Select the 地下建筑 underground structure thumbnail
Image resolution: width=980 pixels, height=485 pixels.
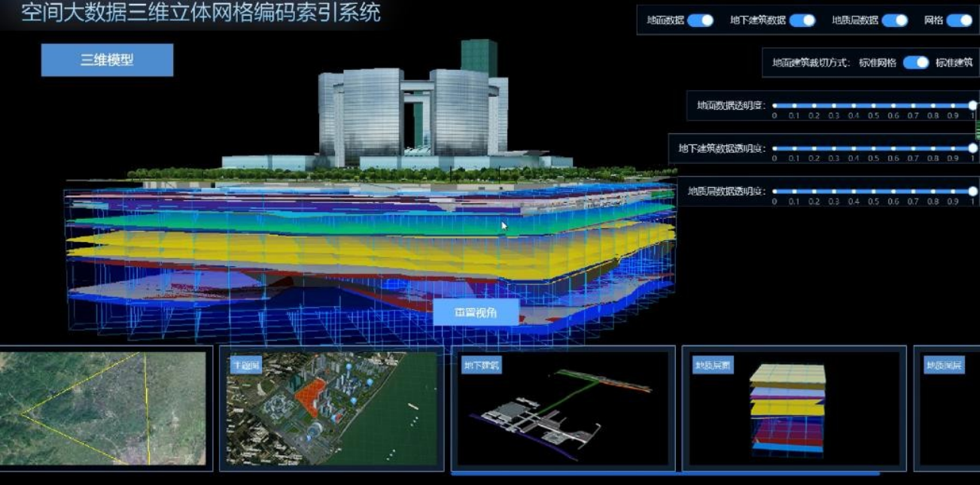point(562,408)
